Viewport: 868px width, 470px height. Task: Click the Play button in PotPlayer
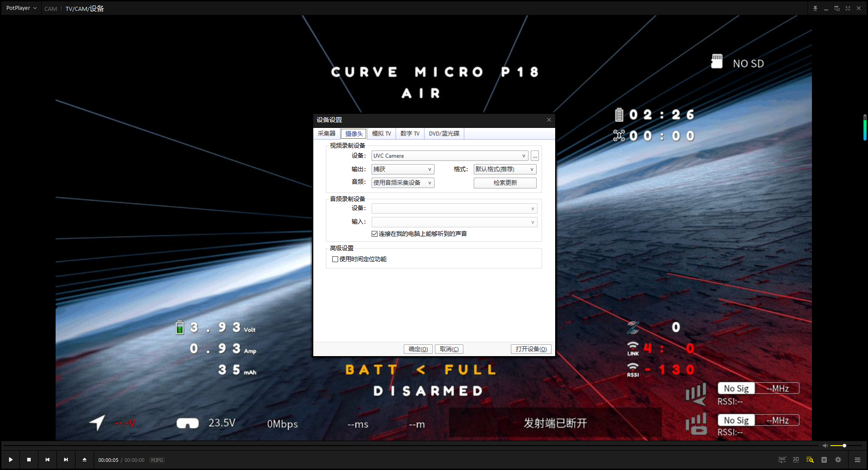(x=10, y=460)
